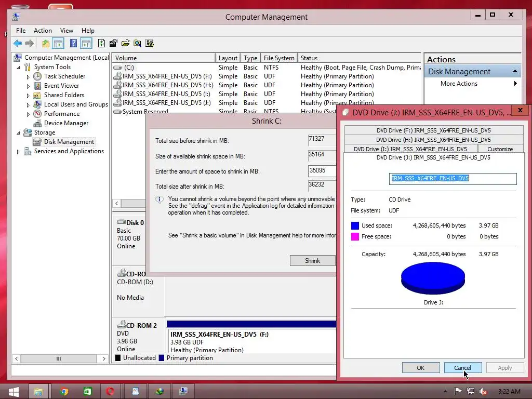The width and height of the screenshot is (532, 399).
Task: Click the volume label field IRM_SSS_X64FRE_EN-US_DV5
Action: 453,179
